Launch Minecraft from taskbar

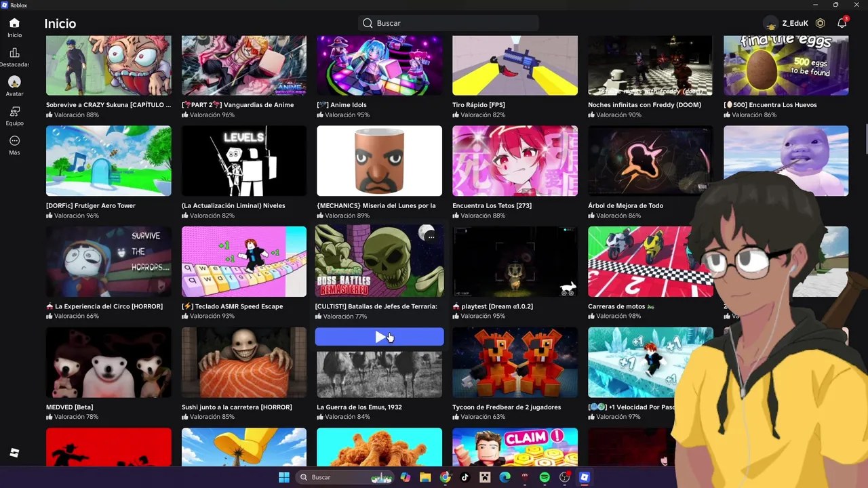point(485,477)
